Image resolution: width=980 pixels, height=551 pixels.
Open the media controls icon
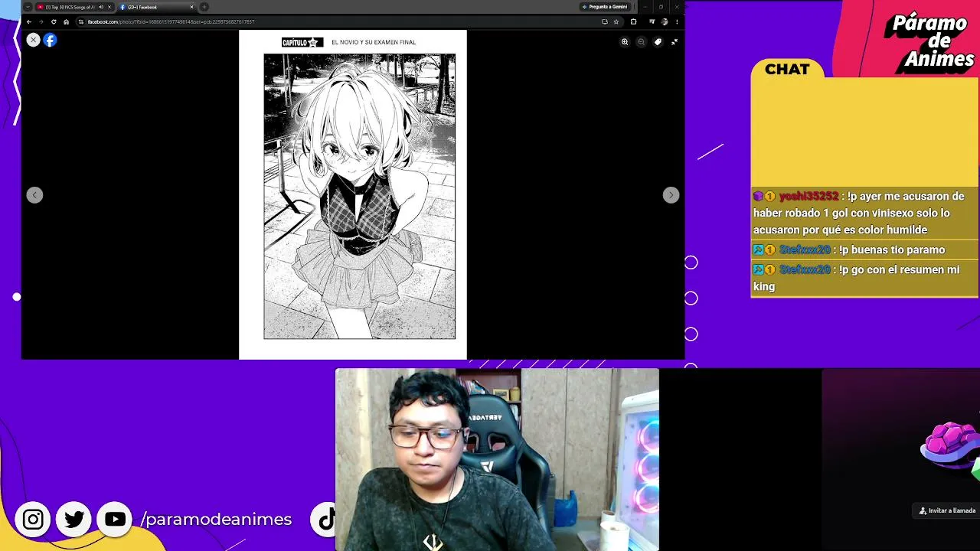(x=652, y=21)
